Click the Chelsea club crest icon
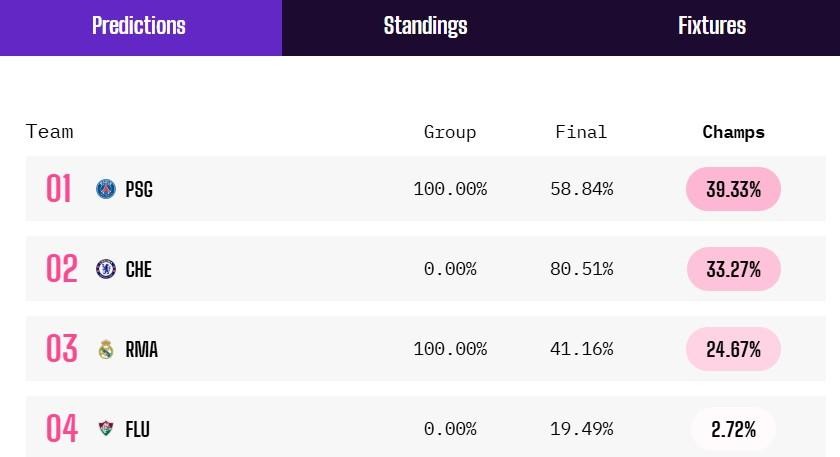 (106, 269)
